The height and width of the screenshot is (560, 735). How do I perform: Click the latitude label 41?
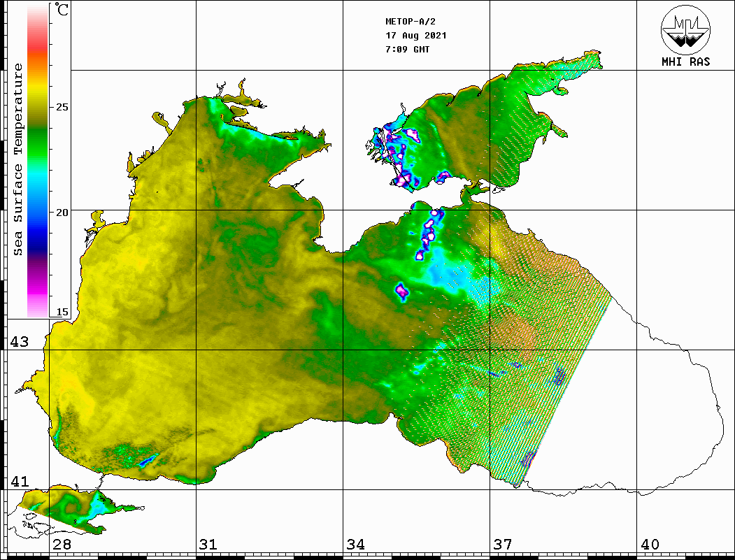20,482
